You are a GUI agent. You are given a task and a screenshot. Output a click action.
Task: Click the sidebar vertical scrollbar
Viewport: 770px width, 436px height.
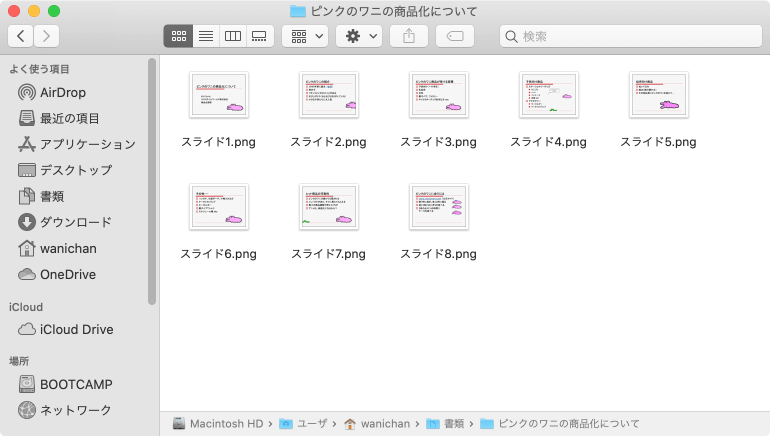(152, 182)
